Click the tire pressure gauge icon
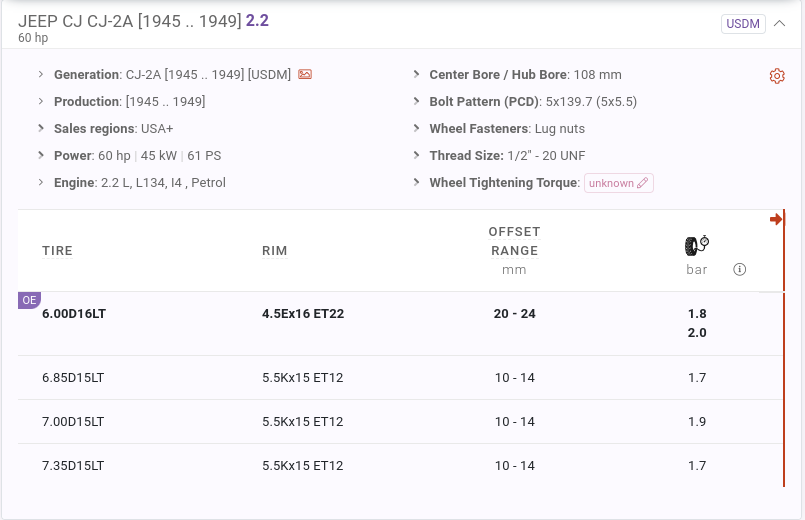Viewport: 805px width, 520px height. [x=697, y=246]
